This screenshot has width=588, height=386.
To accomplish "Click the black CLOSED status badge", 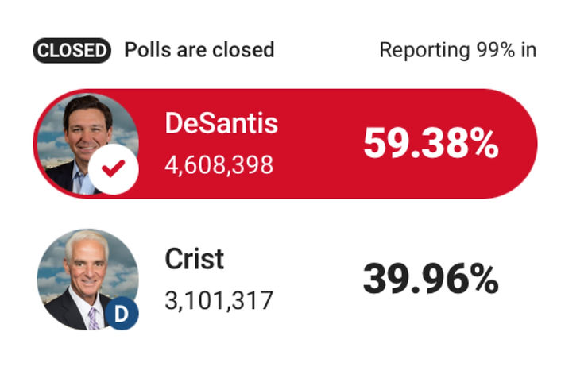I will pos(72,50).
